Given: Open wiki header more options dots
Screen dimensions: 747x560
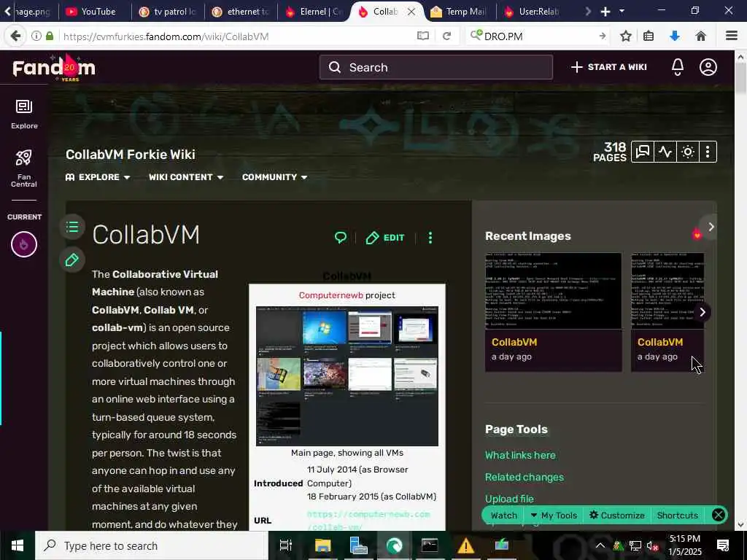Looking at the screenshot, I should (708, 152).
